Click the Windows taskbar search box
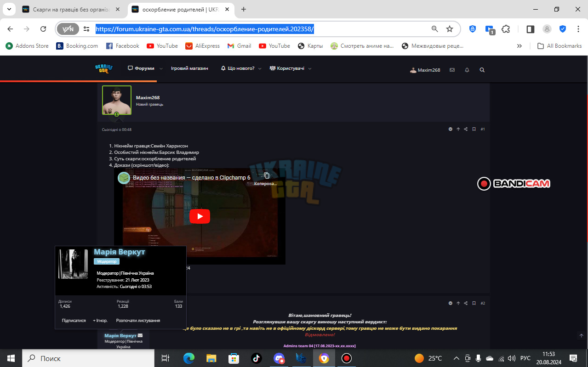 click(x=87, y=358)
